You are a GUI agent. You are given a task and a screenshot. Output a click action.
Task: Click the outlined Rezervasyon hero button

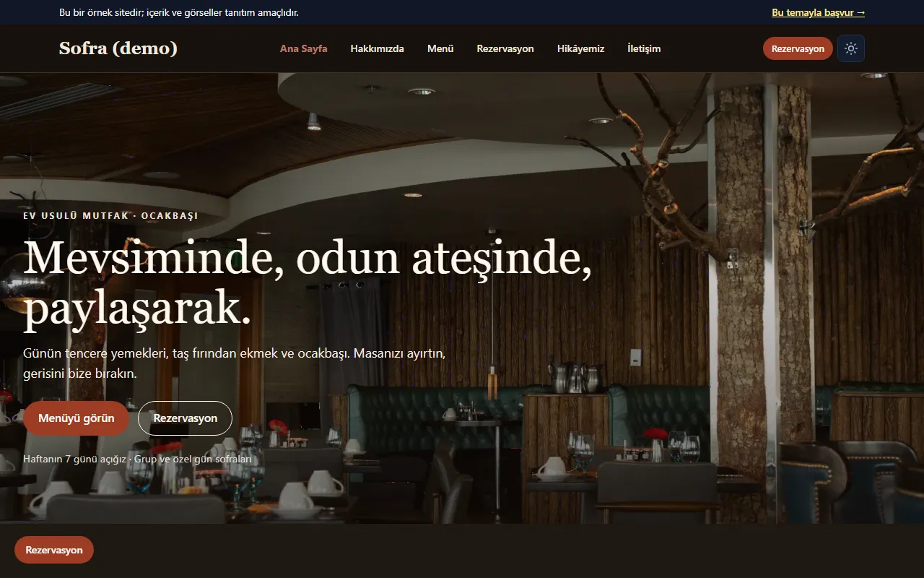coord(186,418)
